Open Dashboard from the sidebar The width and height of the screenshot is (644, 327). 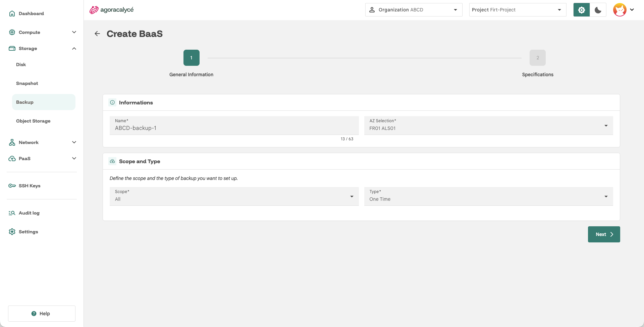[x=31, y=13]
